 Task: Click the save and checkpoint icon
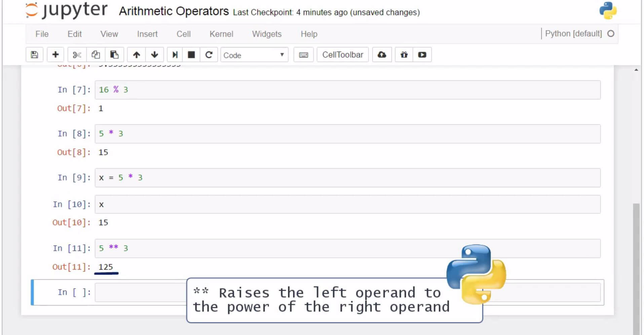pos(34,55)
